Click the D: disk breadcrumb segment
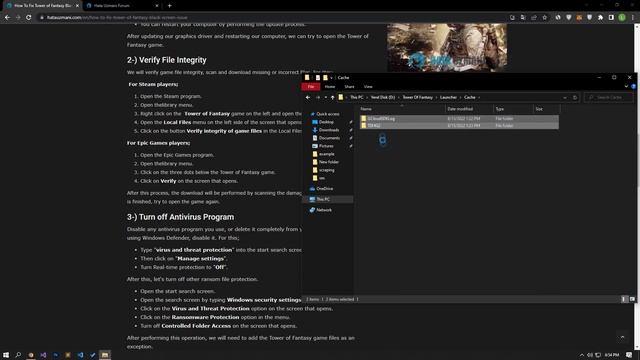Image resolution: width=640 pixels, height=360 pixels. (383, 98)
